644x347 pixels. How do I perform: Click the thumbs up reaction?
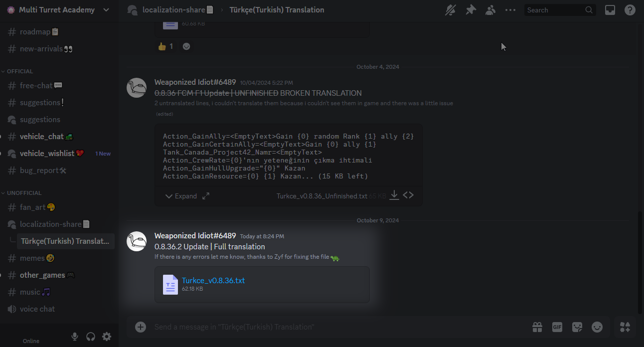pyautogui.click(x=165, y=46)
